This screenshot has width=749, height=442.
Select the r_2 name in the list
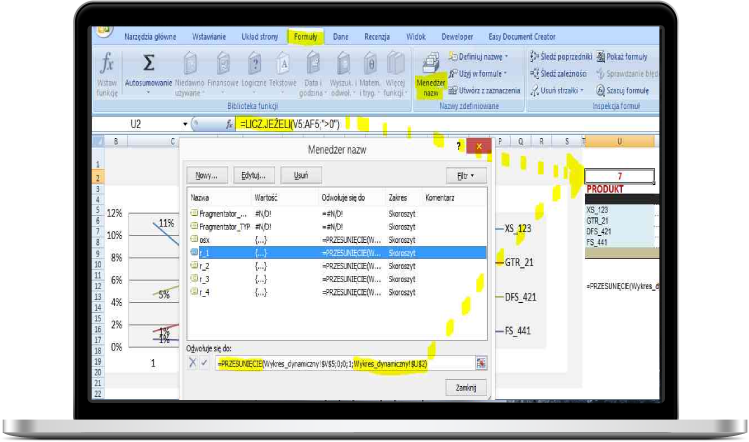click(204, 266)
